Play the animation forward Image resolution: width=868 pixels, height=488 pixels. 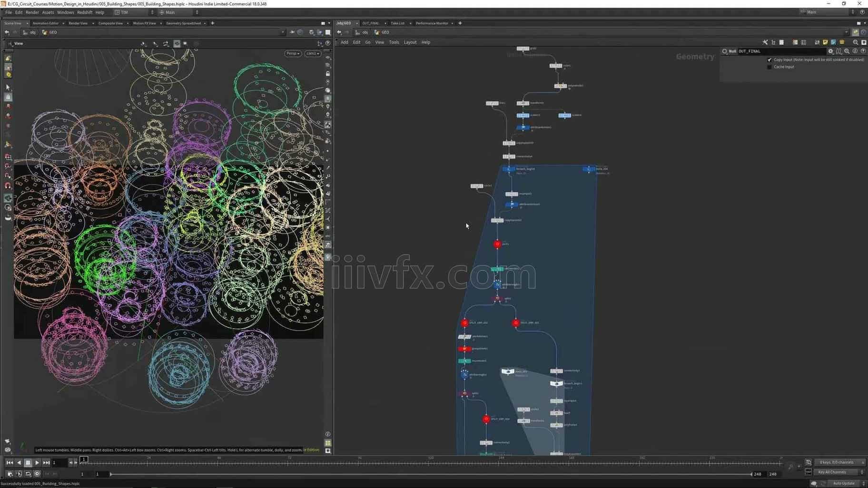click(37, 462)
